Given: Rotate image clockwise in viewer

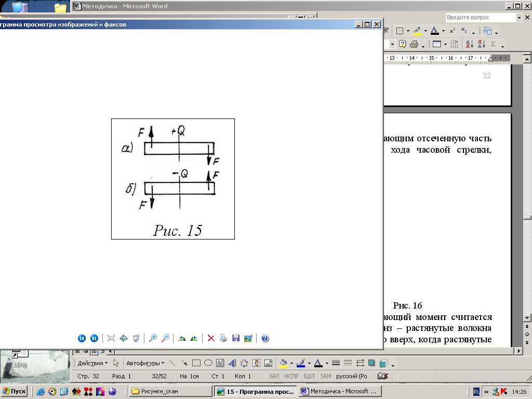Looking at the screenshot, I should coord(182,338).
